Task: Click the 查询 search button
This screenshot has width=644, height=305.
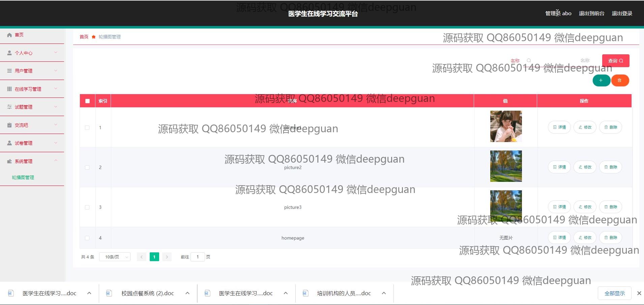Action: [x=616, y=61]
